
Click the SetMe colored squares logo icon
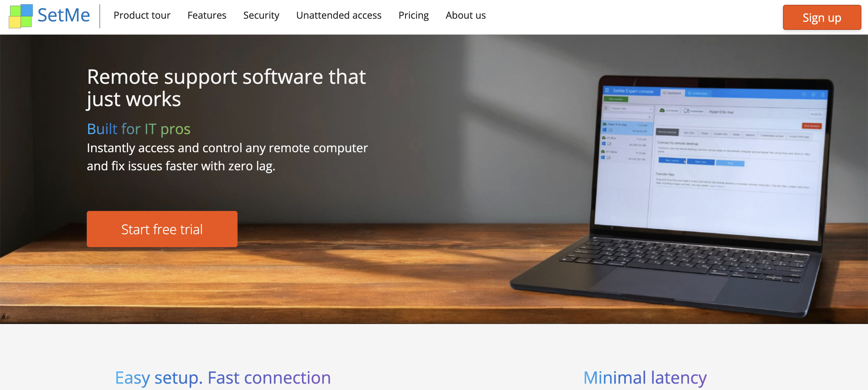pos(20,16)
